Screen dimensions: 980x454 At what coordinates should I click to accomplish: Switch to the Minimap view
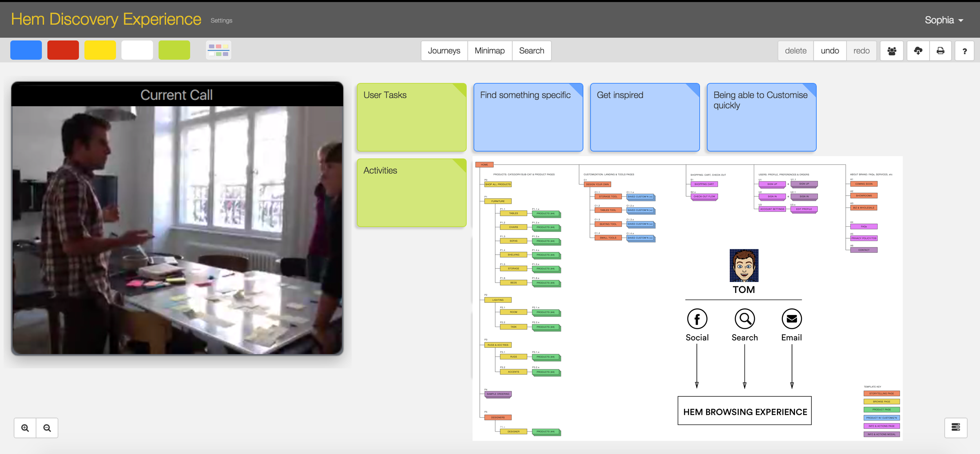click(x=489, y=51)
